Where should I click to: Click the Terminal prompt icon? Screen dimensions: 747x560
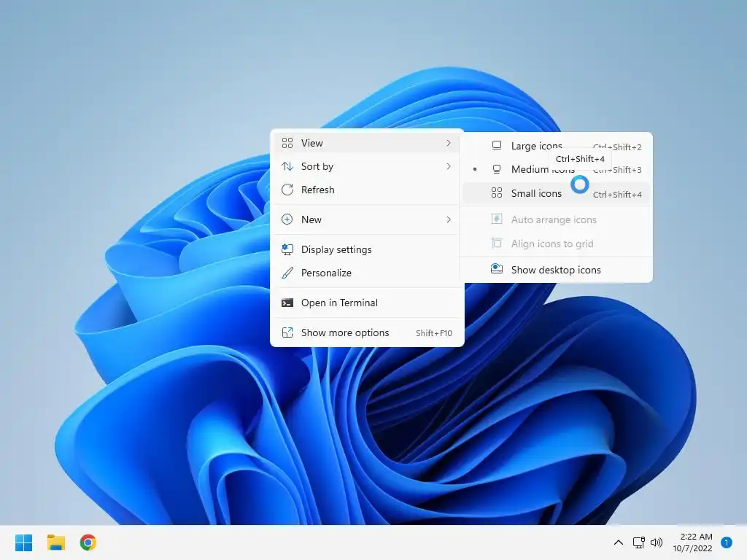[x=287, y=303]
